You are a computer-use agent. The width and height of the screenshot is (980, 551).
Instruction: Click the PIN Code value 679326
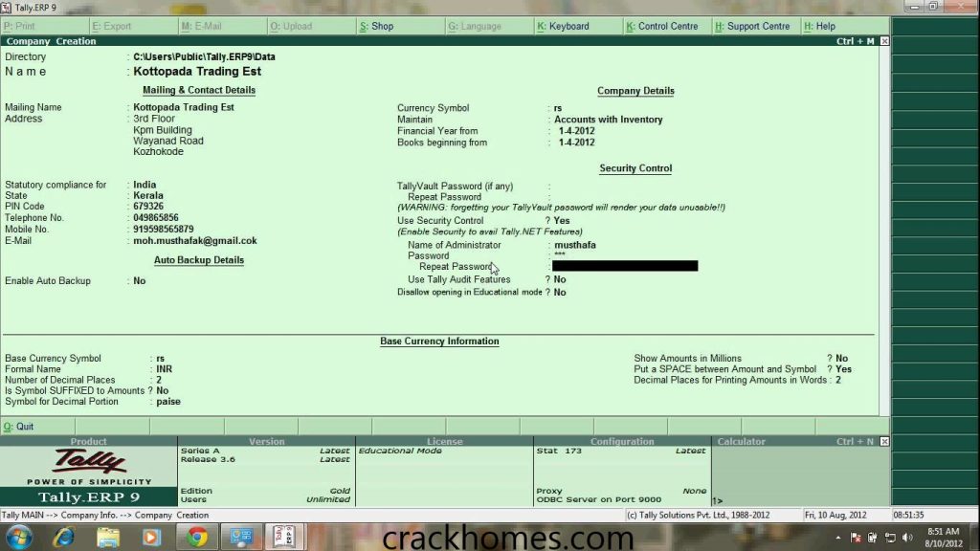pyautogui.click(x=148, y=207)
